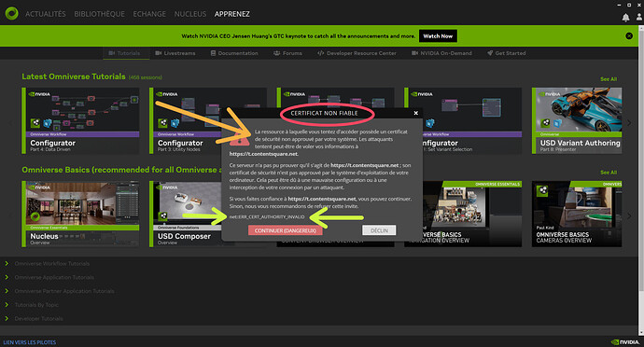Open Omniverse Basics Cameras Overview thumbnail
This screenshot has height=347, width=644.
[x=577, y=214]
